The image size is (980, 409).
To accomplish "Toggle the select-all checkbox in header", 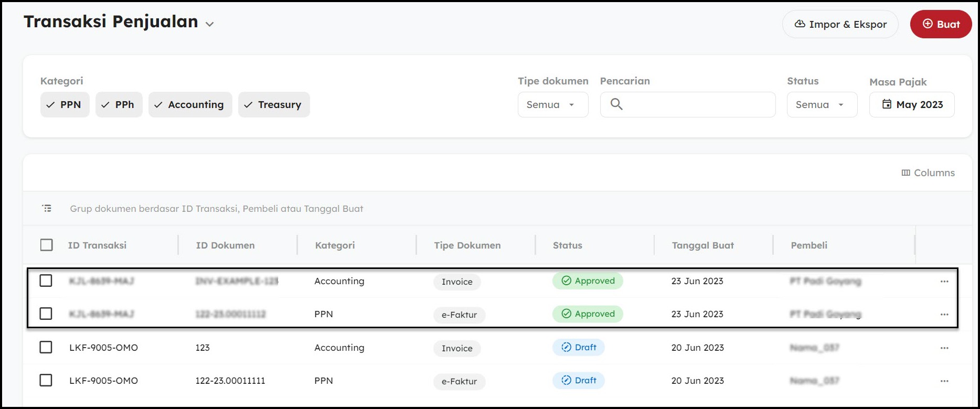I will (x=47, y=245).
